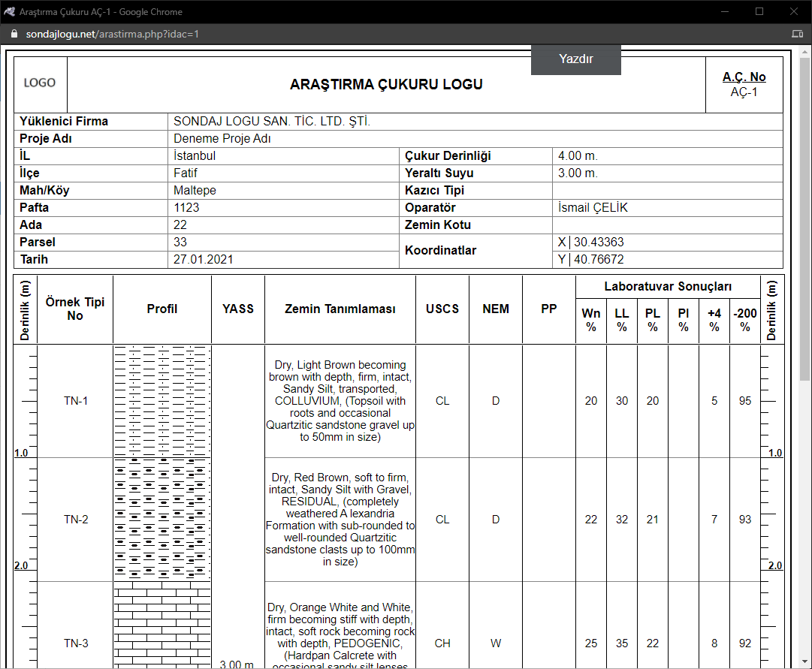Click the Yazdır print button
The image size is (812, 669).
tap(576, 59)
